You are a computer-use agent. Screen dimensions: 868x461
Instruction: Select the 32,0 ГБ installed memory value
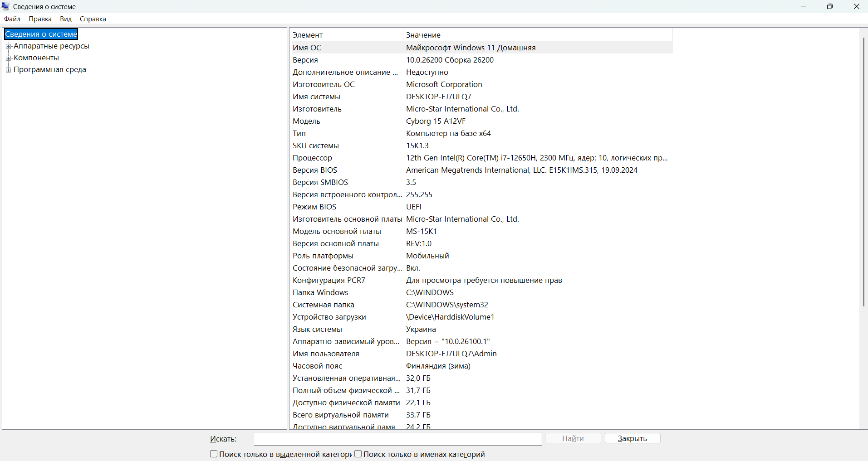pyautogui.click(x=418, y=378)
